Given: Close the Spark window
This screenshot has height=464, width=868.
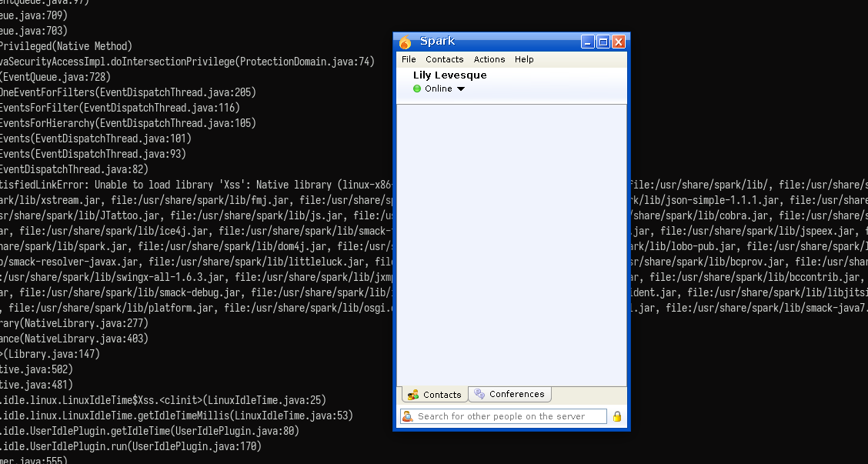Looking at the screenshot, I should (619, 42).
